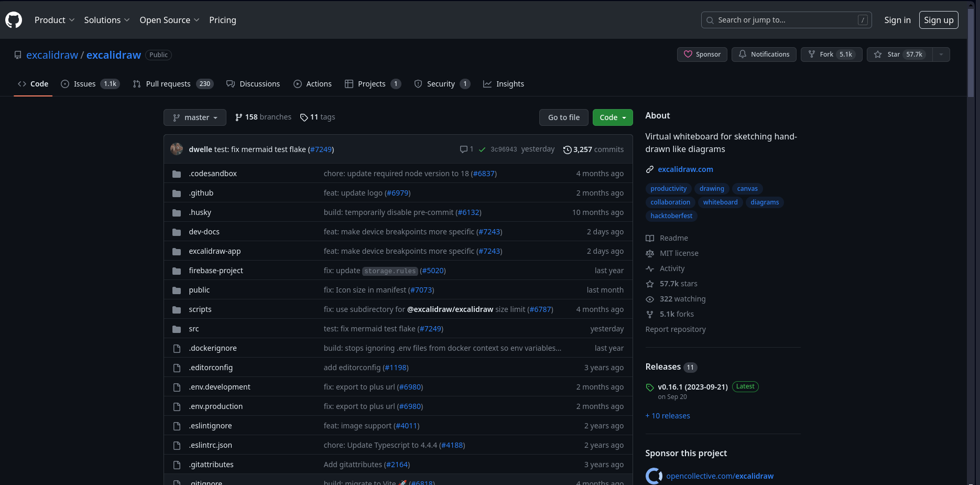Image resolution: width=980 pixels, height=485 pixels.
Task: Click the pulse icon beside Activity
Action: tap(650, 268)
